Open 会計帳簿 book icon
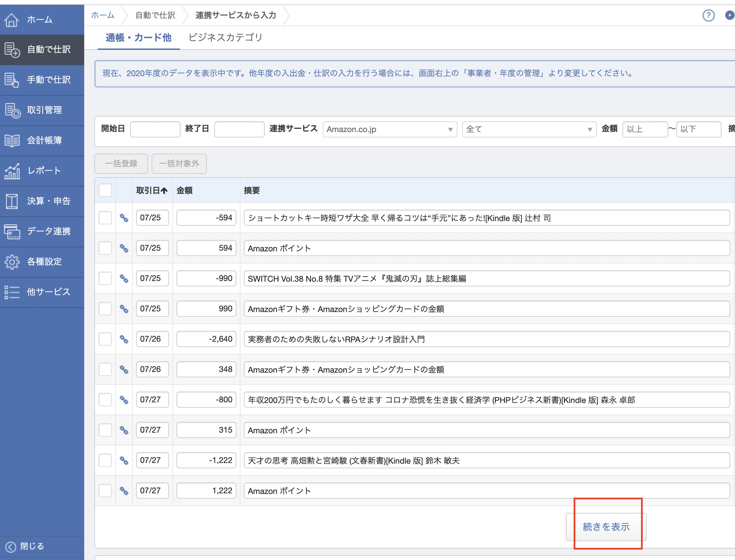 pyautogui.click(x=12, y=141)
